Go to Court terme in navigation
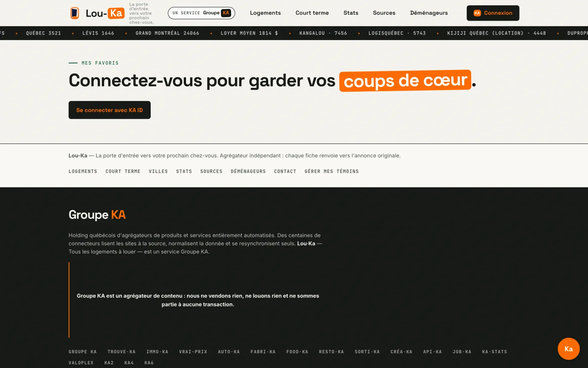This screenshot has height=368, width=588. tap(312, 13)
